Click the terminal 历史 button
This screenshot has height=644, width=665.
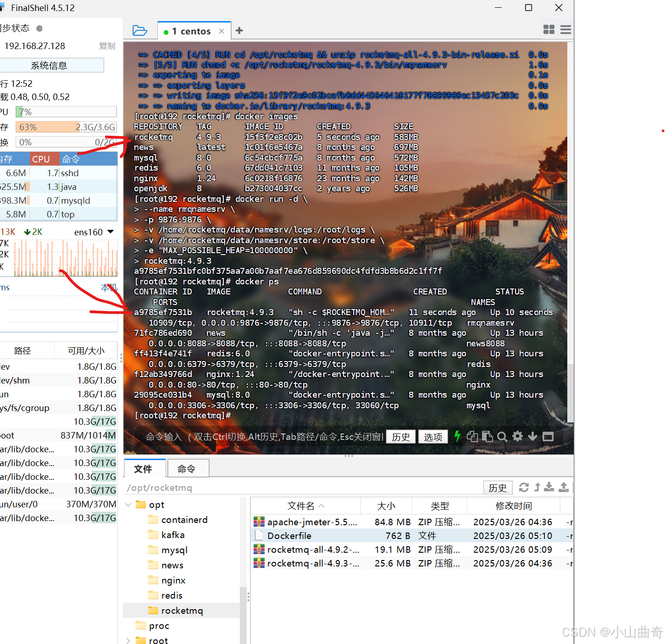point(401,437)
